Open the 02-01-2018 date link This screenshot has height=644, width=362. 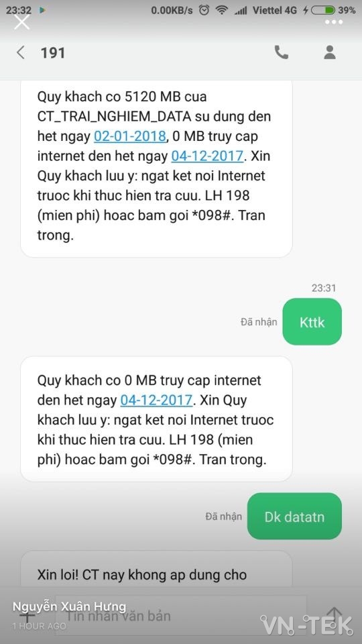[x=130, y=136]
